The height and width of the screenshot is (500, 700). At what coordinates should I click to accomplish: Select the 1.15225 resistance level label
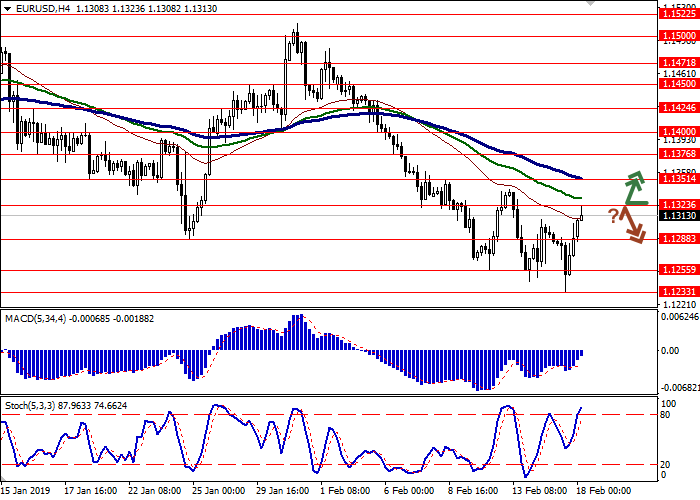pyautogui.click(x=677, y=14)
